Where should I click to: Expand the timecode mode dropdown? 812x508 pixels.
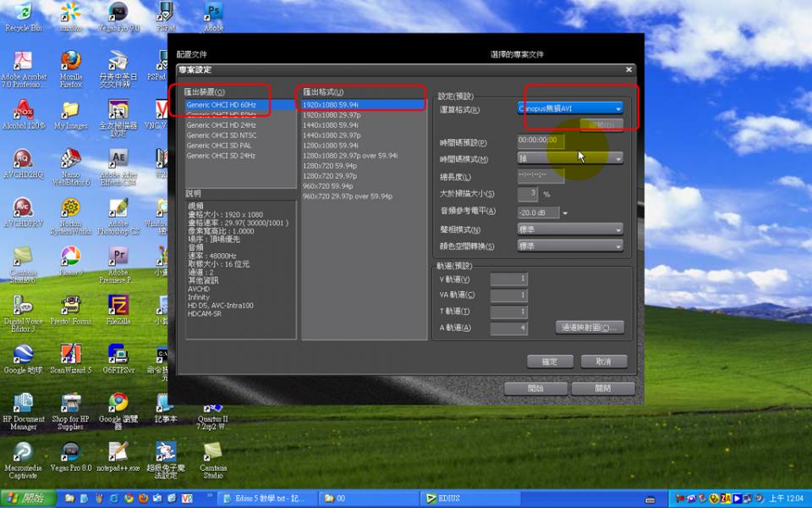point(570,158)
